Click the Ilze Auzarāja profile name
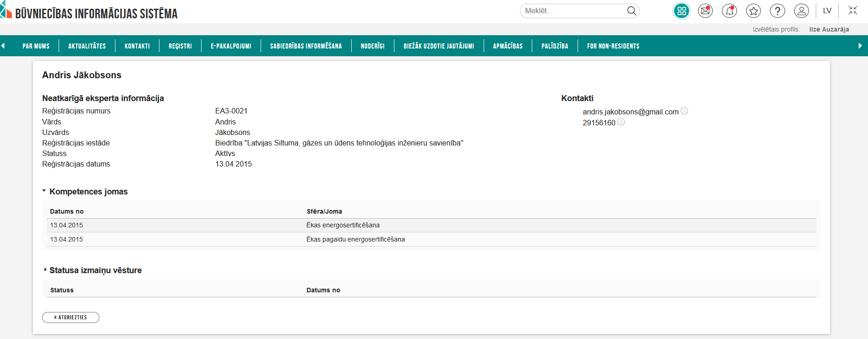Image resolution: width=868 pixels, height=339 pixels. 829,29
